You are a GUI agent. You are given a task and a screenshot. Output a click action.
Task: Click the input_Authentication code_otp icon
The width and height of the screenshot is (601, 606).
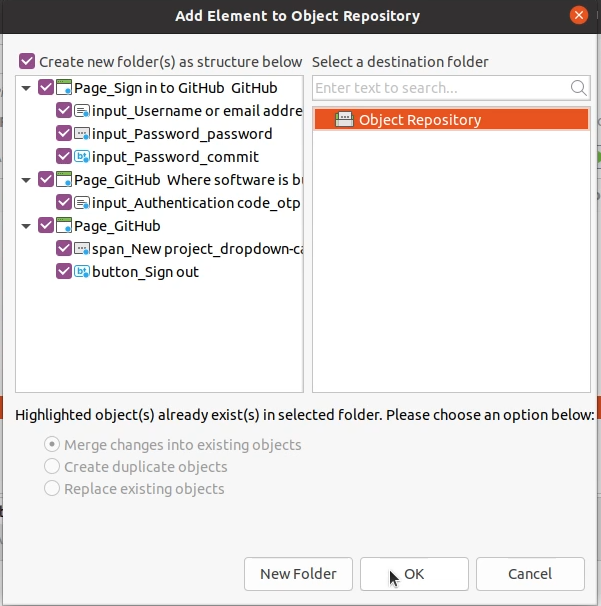click(82, 203)
